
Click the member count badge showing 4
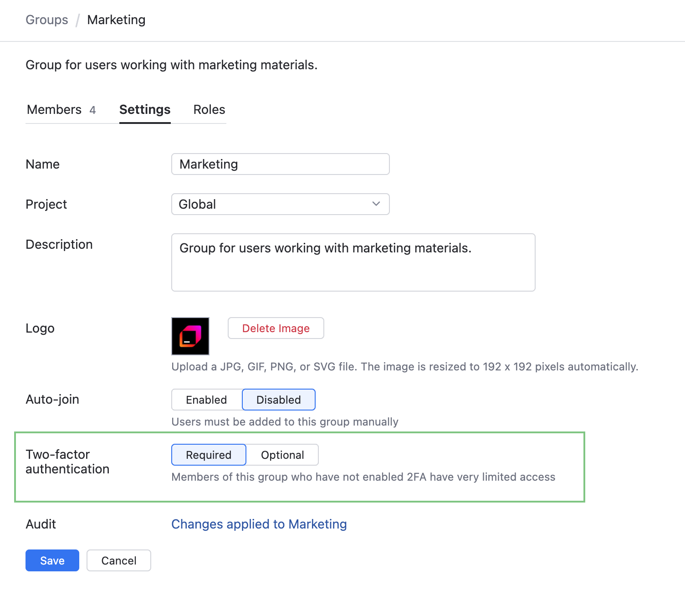[x=92, y=110]
